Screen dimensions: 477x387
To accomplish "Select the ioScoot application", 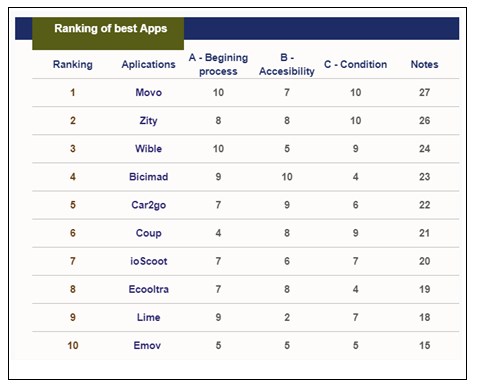I will click(x=148, y=261).
